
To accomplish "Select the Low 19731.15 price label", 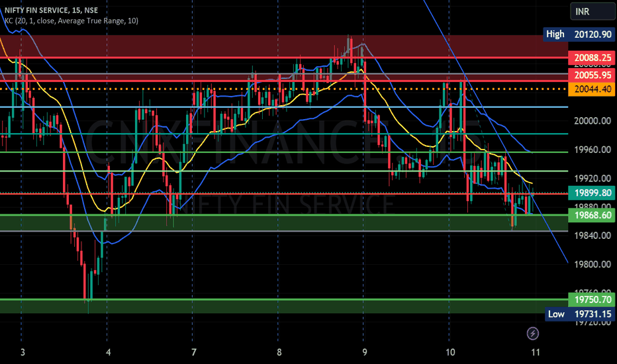I will click(580, 314).
